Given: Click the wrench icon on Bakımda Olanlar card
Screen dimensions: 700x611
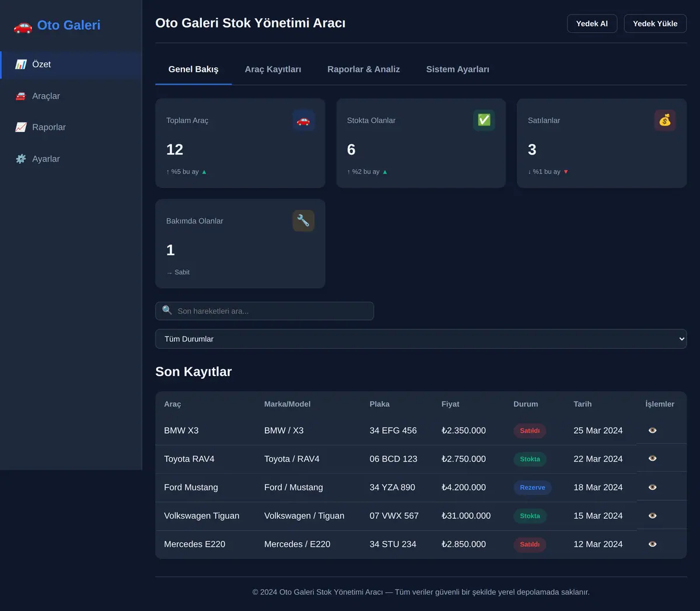Looking at the screenshot, I should (303, 221).
